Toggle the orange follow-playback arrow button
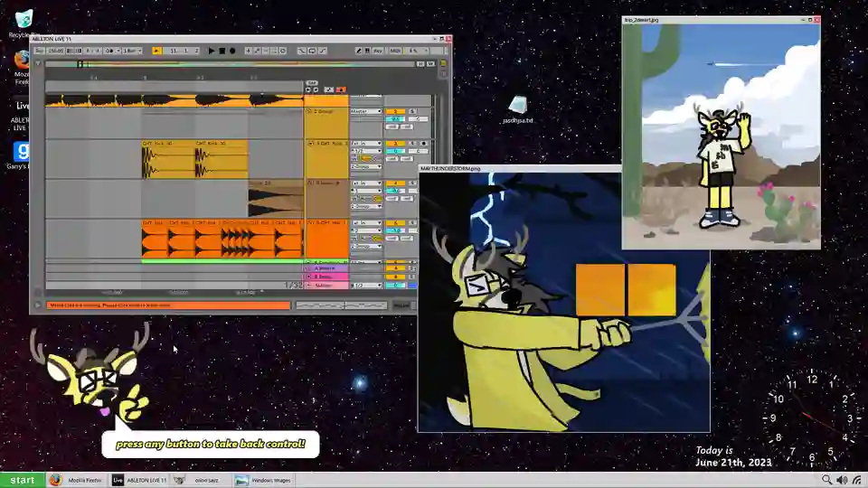The image size is (868, 488). click(x=156, y=51)
